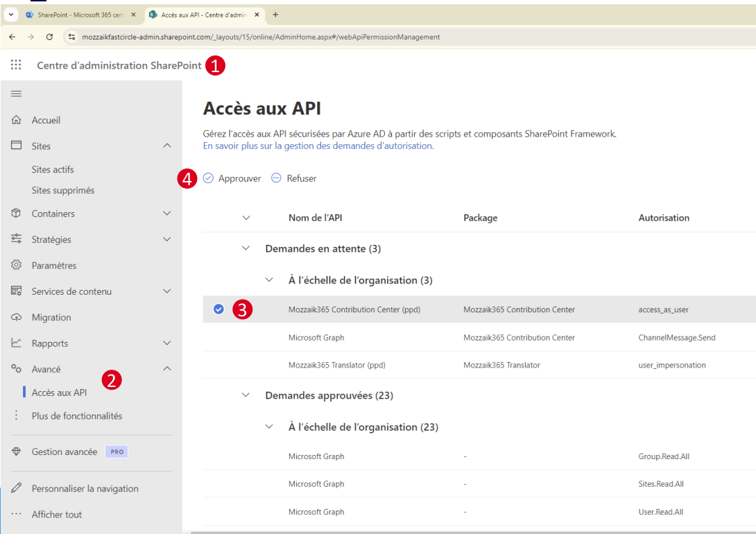The width and height of the screenshot is (756, 534).
Task: Click the Afficher tout ellipsis icon
Action: [17, 514]
